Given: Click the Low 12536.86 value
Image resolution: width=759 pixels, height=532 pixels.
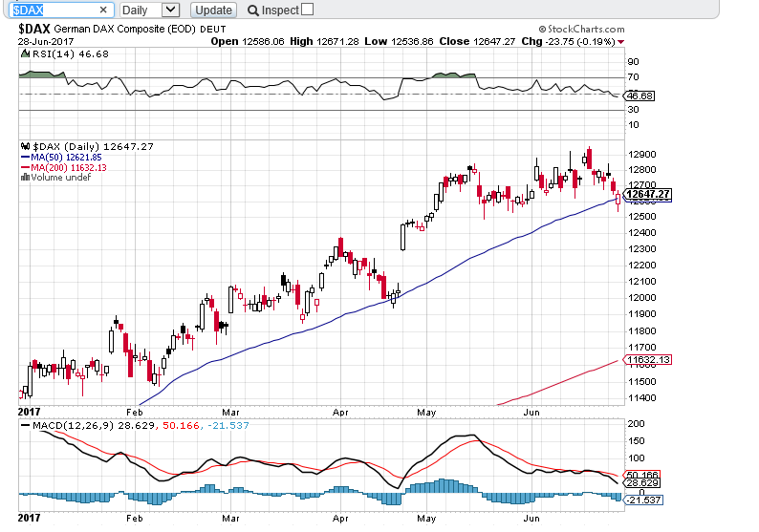Looking at the screenshot, I should [x=399, y=42].
